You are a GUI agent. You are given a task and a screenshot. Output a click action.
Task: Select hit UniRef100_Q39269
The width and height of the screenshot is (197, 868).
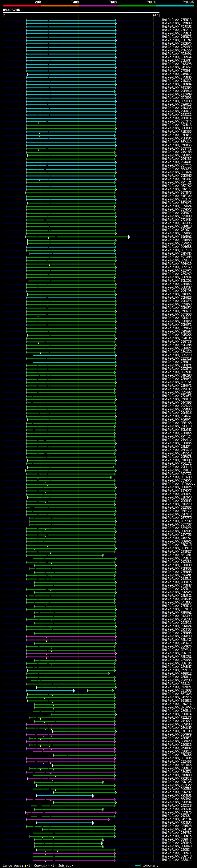point(177,274)
